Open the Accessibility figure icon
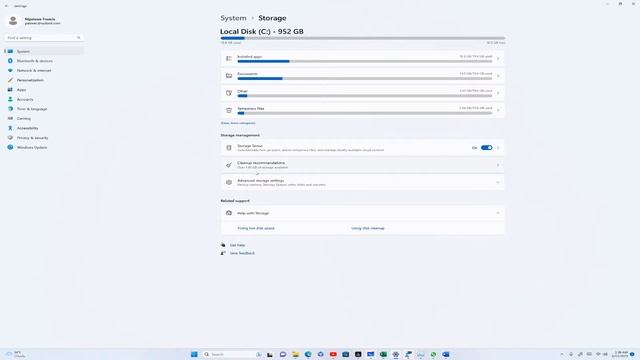Viewport: 640px width, 360px height. point(10,128)
